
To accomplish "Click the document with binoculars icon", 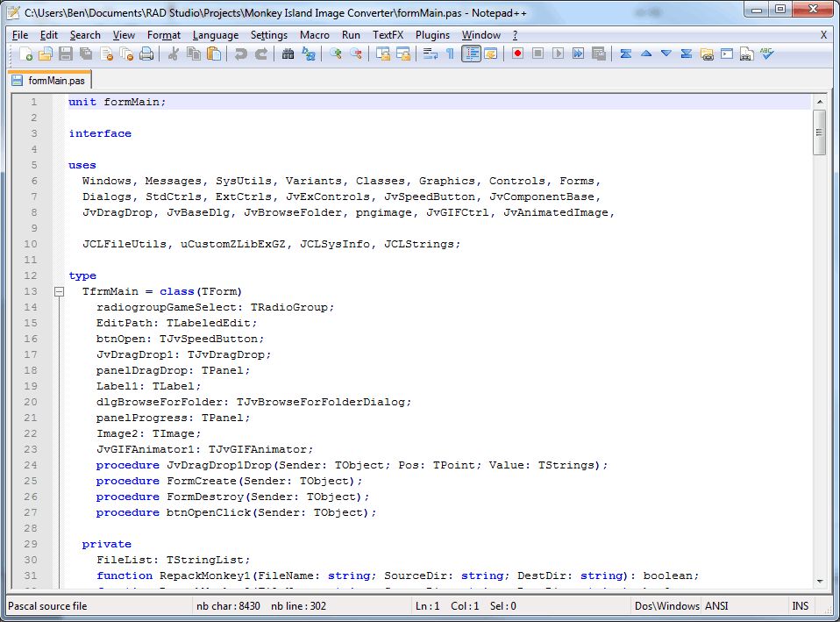I will tap(747, 54).
